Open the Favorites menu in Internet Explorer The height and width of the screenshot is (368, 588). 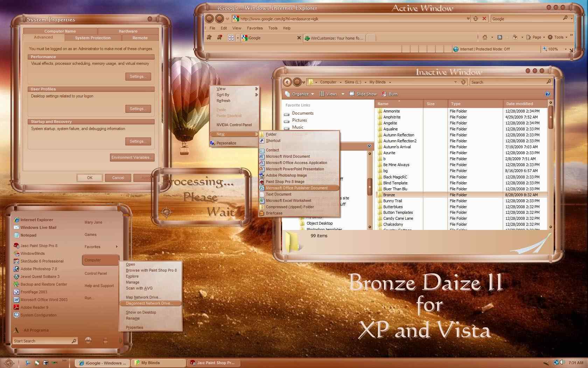click(x=255, y=28)
